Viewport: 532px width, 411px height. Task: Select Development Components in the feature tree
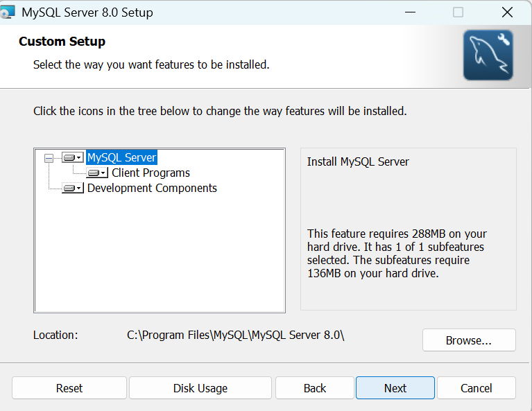point(152,189)
